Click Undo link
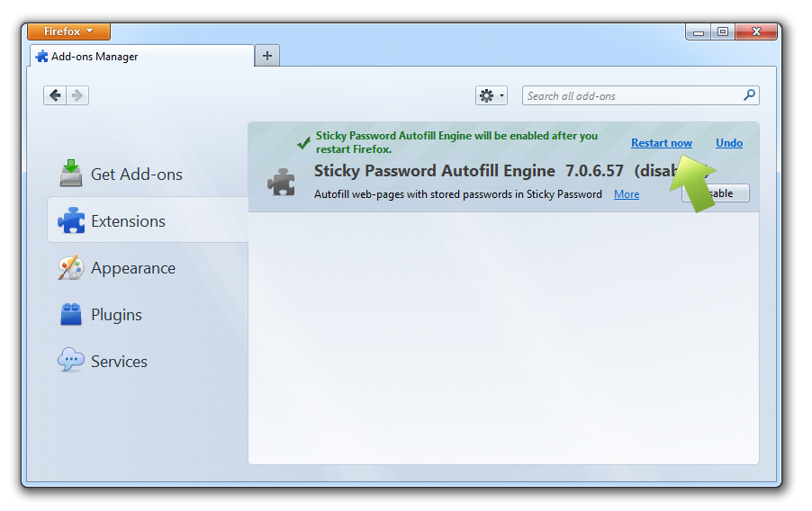 click(x=728, y=143)
